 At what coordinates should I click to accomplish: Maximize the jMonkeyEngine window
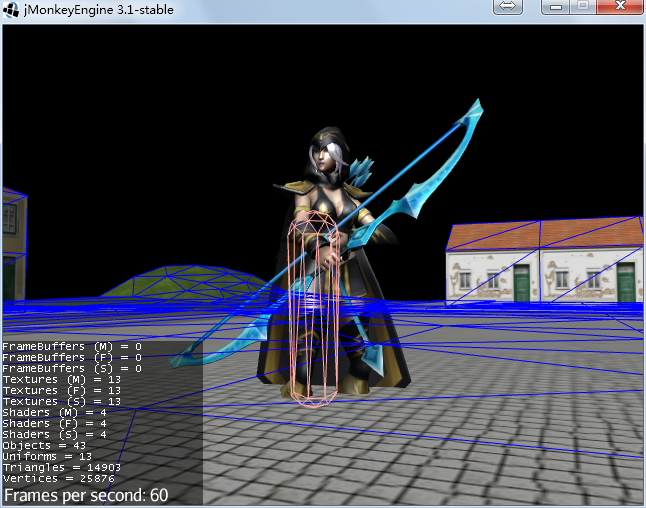pos(583,7)
